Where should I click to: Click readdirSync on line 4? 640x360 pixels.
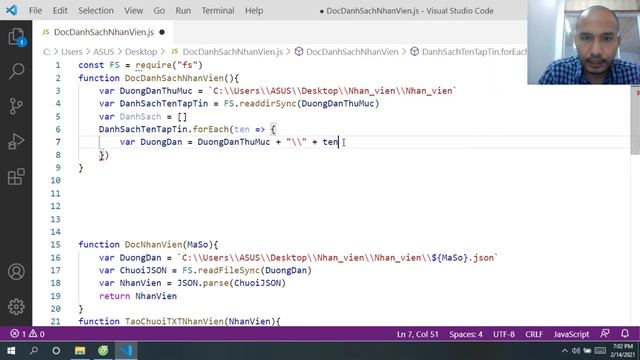267,103
